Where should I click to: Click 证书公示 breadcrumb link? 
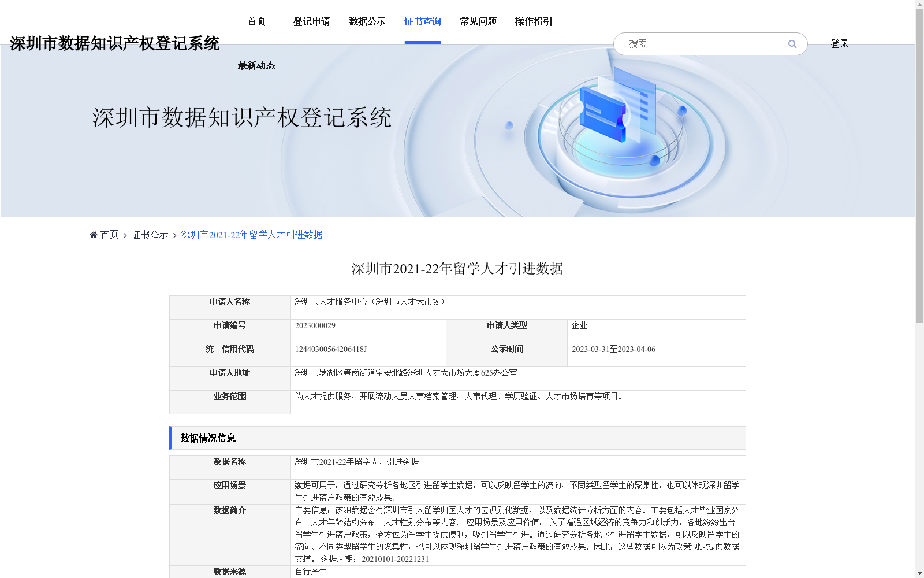coord(150,235)
